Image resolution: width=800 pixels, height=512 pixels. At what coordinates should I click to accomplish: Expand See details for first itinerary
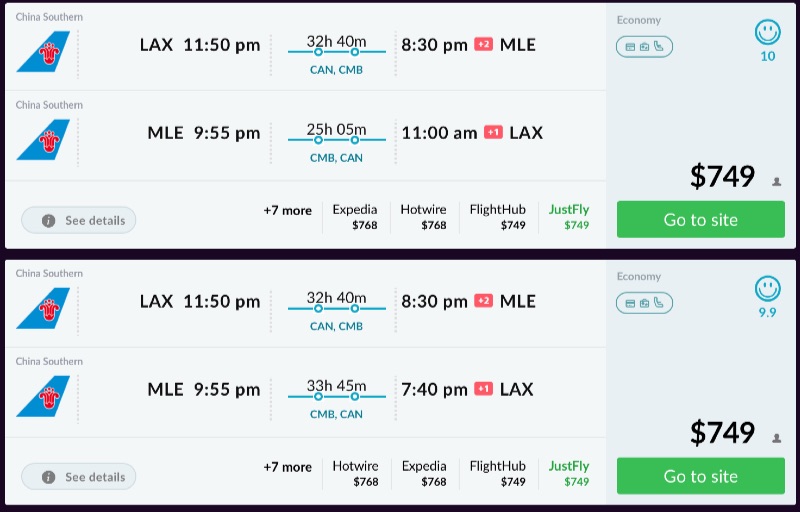pyautogui.click(x=79, y=220)
